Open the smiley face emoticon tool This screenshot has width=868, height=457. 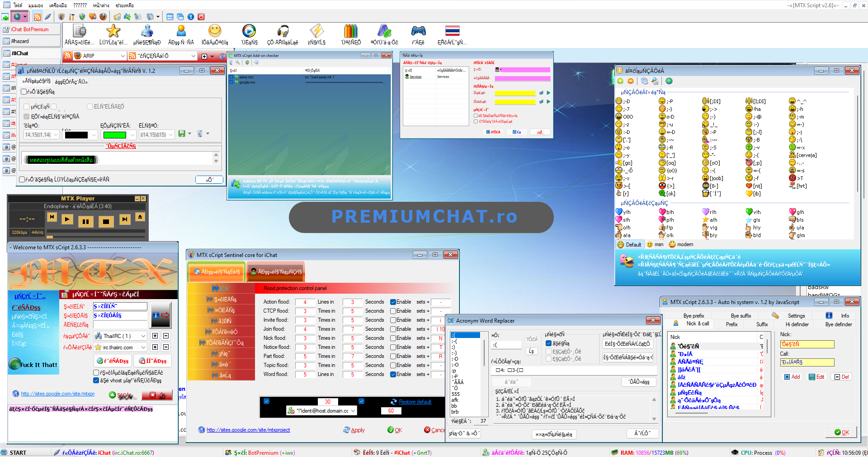[x=215, y=31]
